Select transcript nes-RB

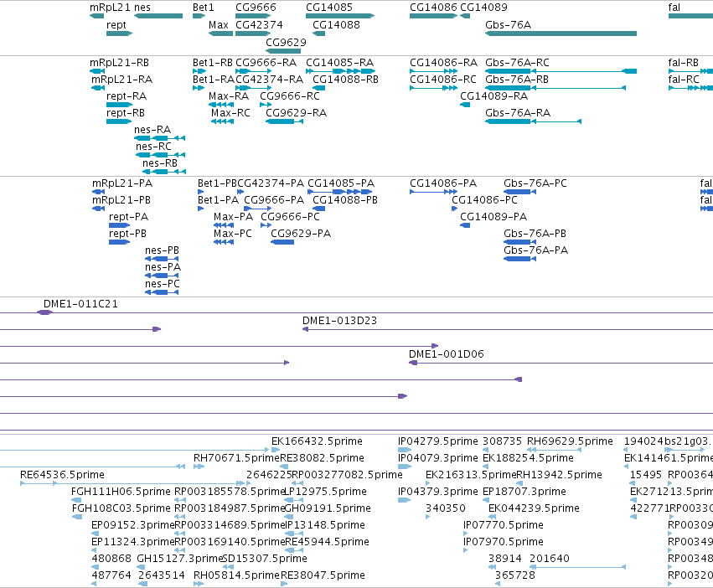click(159, 163)
